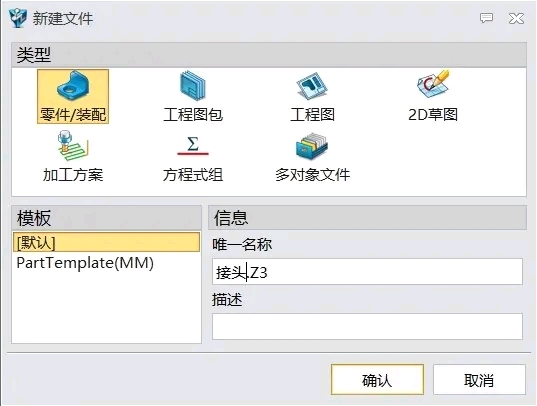
Task: Click the 类型 section header
Action: [269, 55]
